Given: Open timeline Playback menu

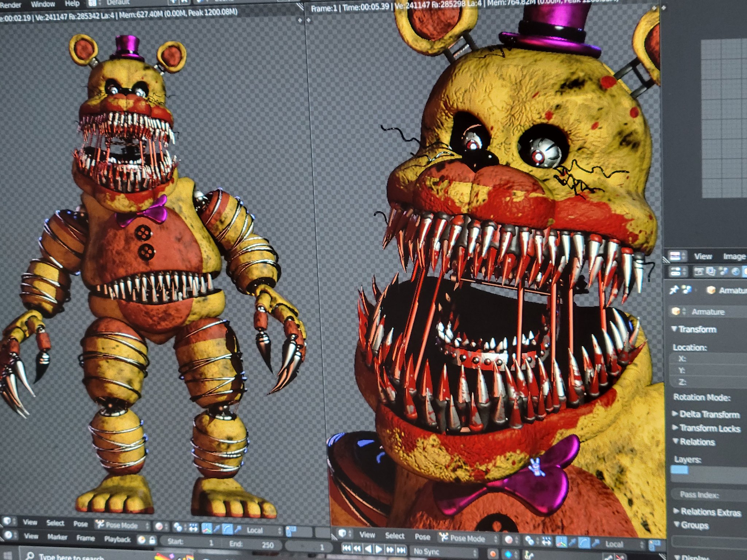Looking at the screenshot, I should [117, 539].
